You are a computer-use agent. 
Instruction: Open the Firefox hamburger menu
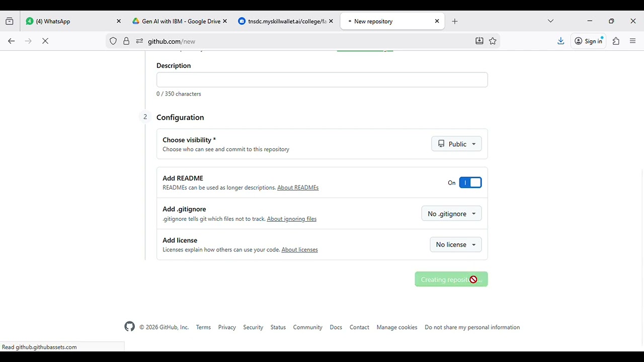pyautogui.click(x=633, y=41)
